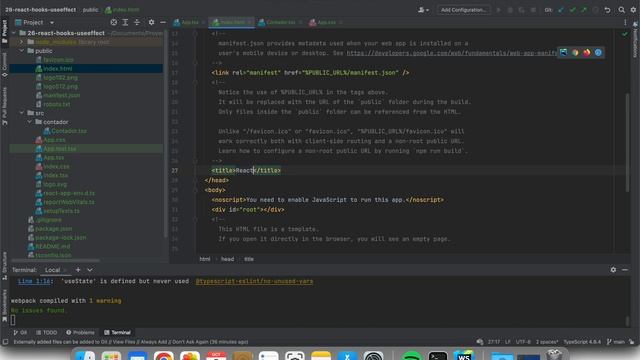This screenshot has height=360, width=640.
Task: Add a new terminal session with plus
Action: [78, 270]
